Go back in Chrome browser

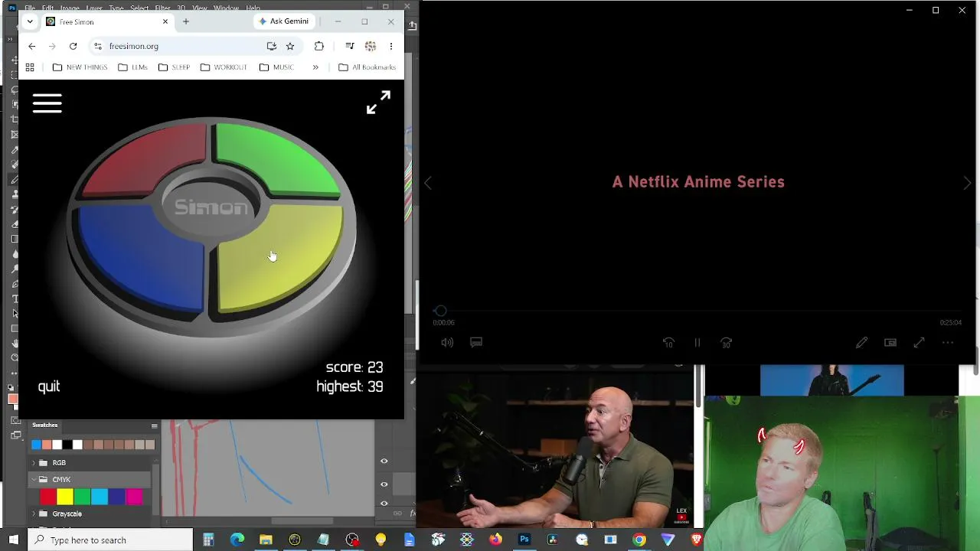pos(31,46)
